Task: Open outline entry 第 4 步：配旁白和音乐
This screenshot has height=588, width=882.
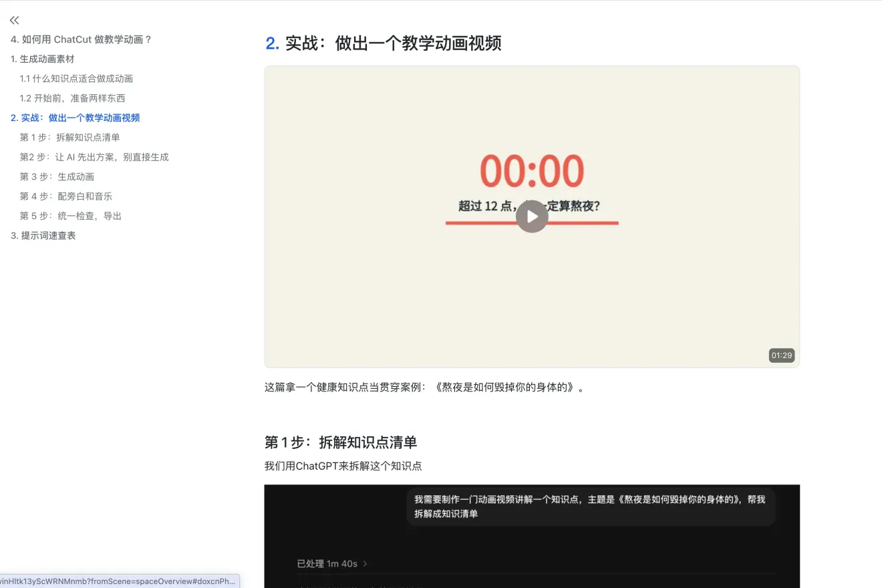Action: tap(66, 196)
